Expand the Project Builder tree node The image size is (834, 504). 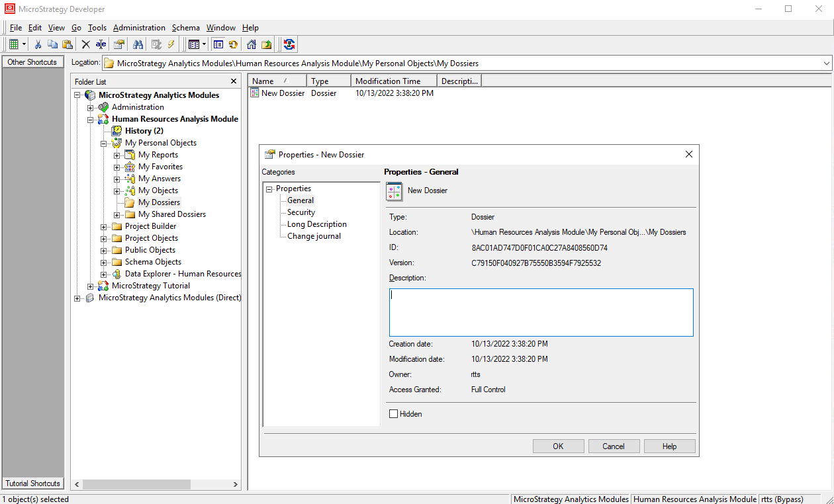pyautogui.click(x=104, y=226)
